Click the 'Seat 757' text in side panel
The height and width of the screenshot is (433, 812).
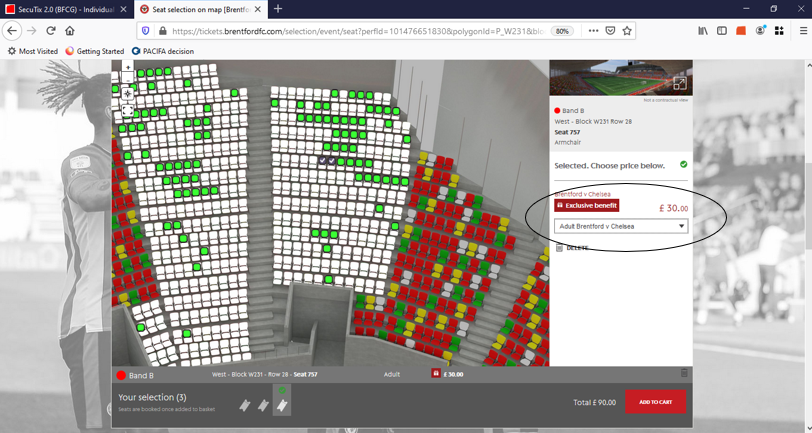tap(567, 132)
